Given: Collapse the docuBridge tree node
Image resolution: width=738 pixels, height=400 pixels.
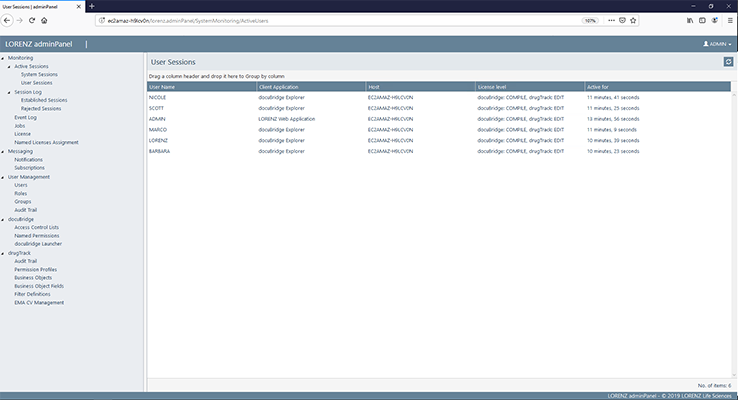Looking at the screenshot, I should pyautogui.click(x=3, y=220).
